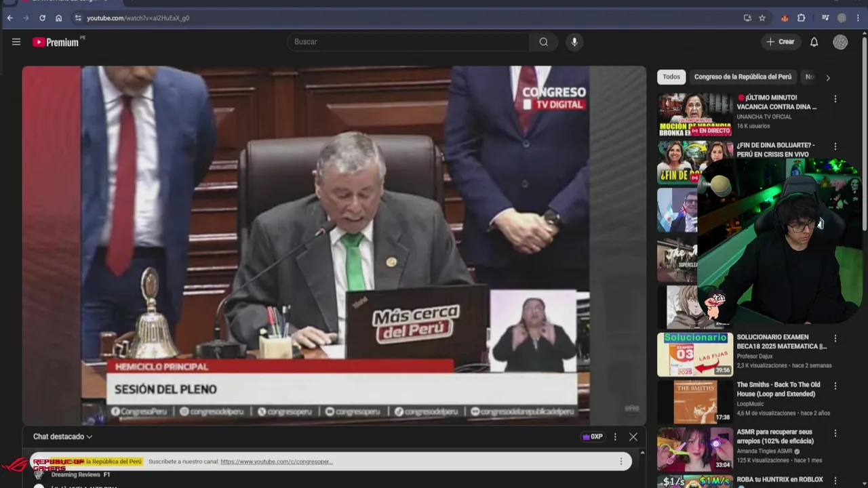
Task: Click the UNANCHA TV live video thumbnail
Action: coord(695,115)
